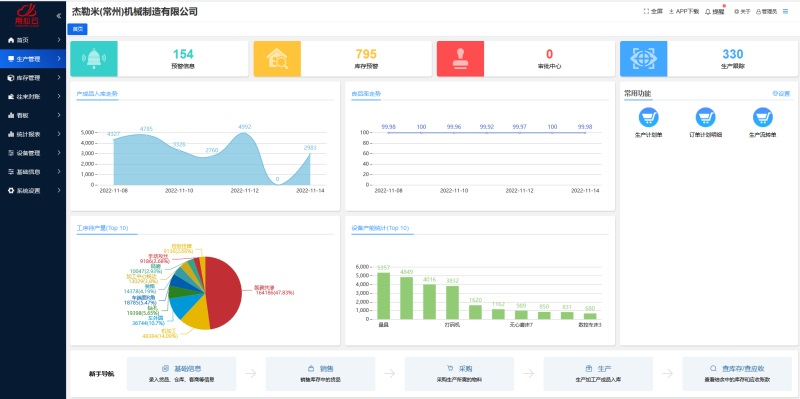Open 订单计划明细 shortcut cart icon
800x399 pixels.
706,117
